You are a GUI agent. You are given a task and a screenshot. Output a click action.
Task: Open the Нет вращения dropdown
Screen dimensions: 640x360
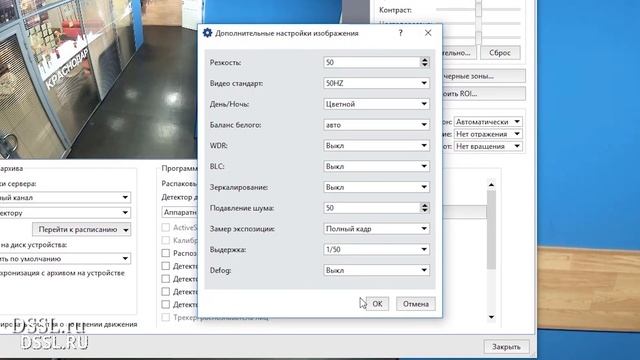coord(488,146)
